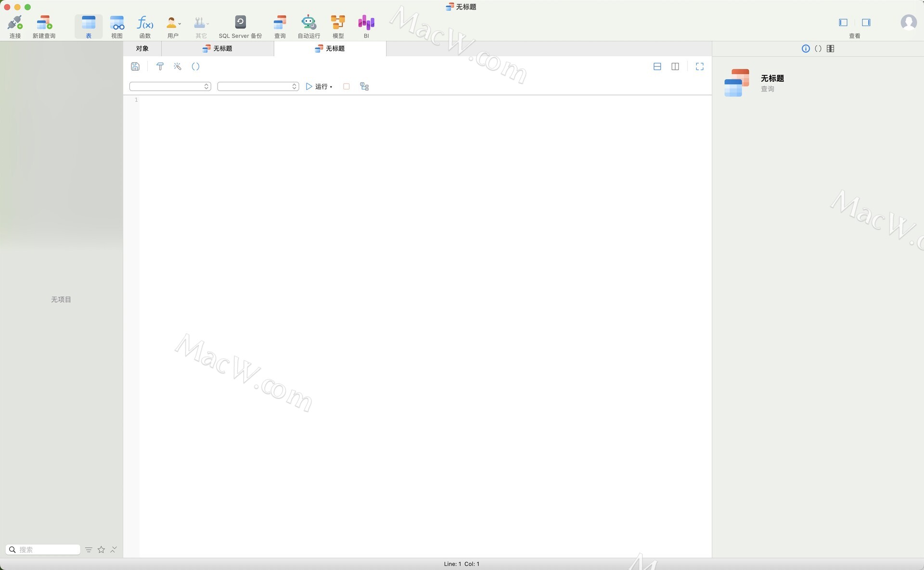Select the active second 无标题 tab
The height and width of the screenshot is (570, 924).
coord(330,49)
